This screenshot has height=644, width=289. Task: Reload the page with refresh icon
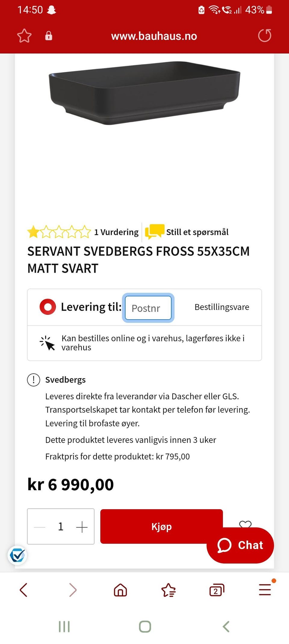(265, 36)
